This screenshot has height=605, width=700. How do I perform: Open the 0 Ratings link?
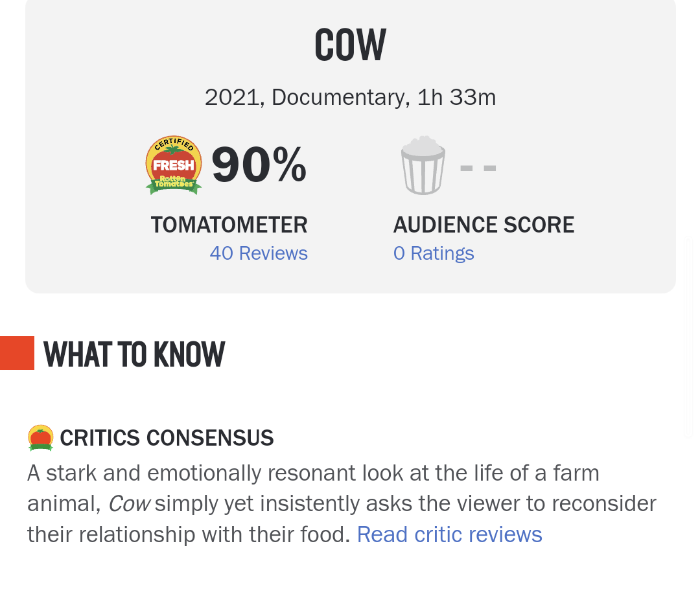click(434, 253)
